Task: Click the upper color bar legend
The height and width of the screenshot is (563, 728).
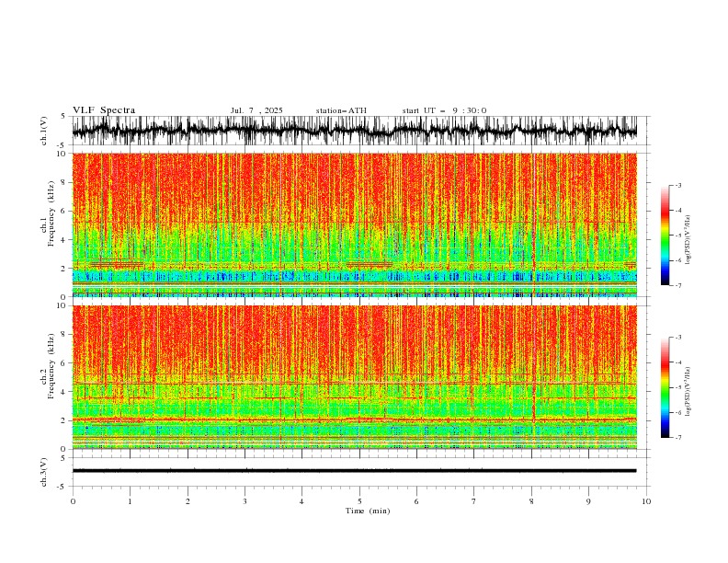Action: tap(665, 236)
